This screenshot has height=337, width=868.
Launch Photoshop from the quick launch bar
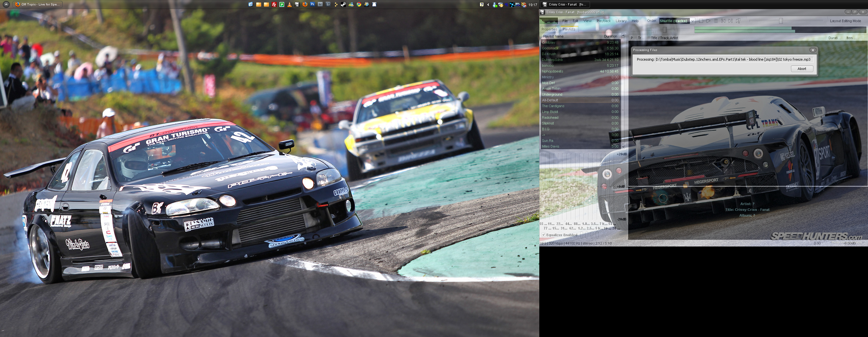313,4
